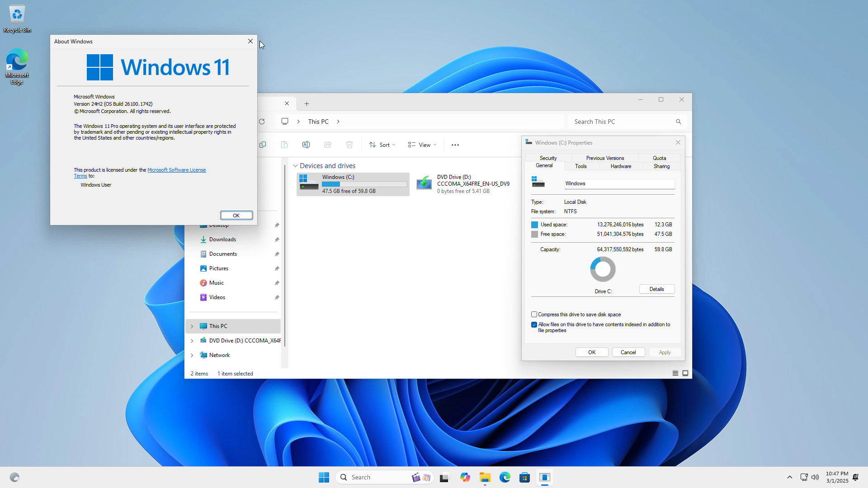The height and width of the screenshot is (488, 868).
Task: Open Microsoft Store from the taskbar
Action: [x=524, y=477]
